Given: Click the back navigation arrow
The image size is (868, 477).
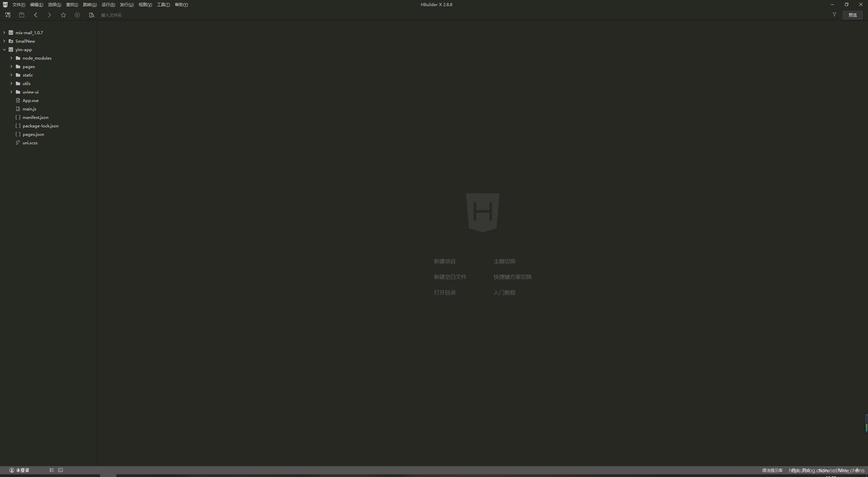Looking at the screenshot, I should [x=36, y=15].
